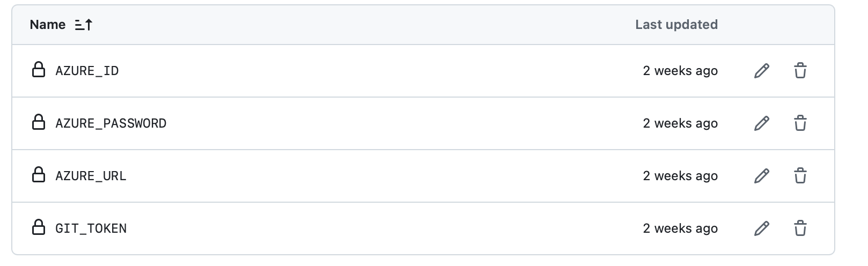Delete the AZURE_PASSWORD secret
This screenshot has height=266, width=868.
800,123
